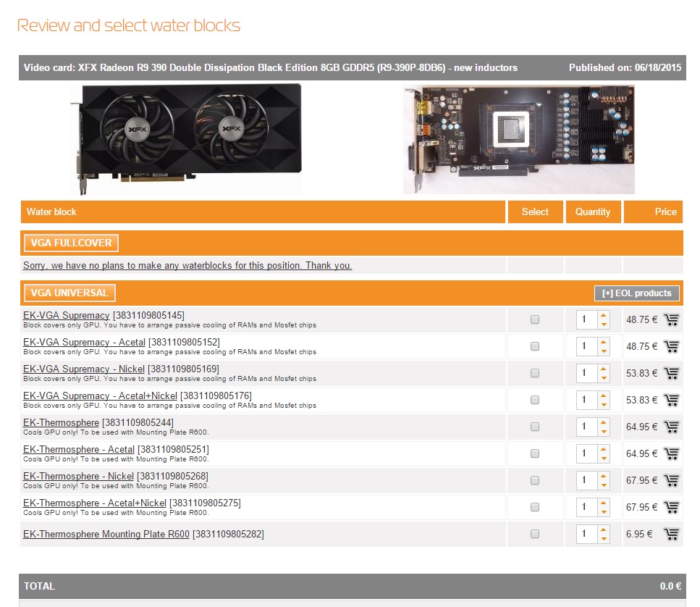Click the 48.75 € price of EK-VGA Supremacy - Acetal
Screen dimensions: 700x607
point(641,347)
